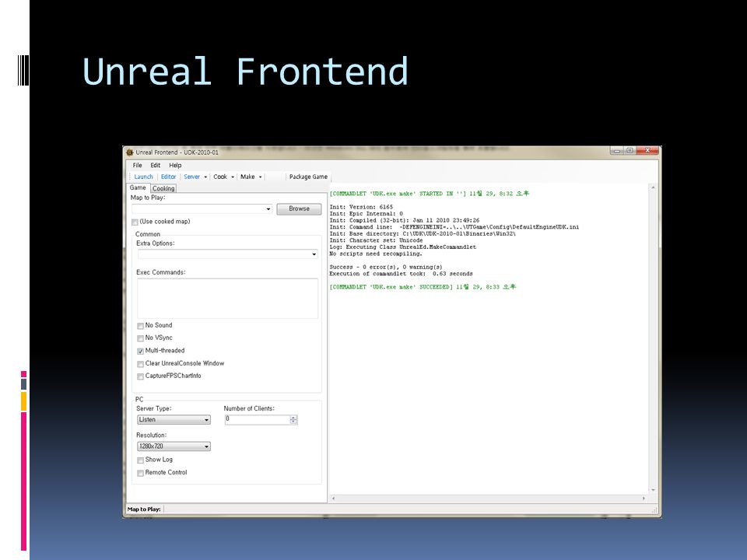The width and height of the screenshot is (747, 560).
Task: Open the Edit menu
Action: tap(156, 165)
